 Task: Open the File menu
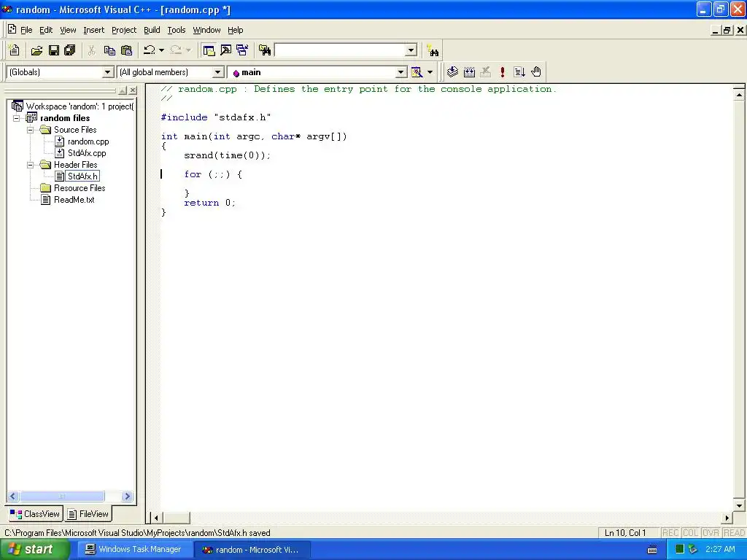26,30
